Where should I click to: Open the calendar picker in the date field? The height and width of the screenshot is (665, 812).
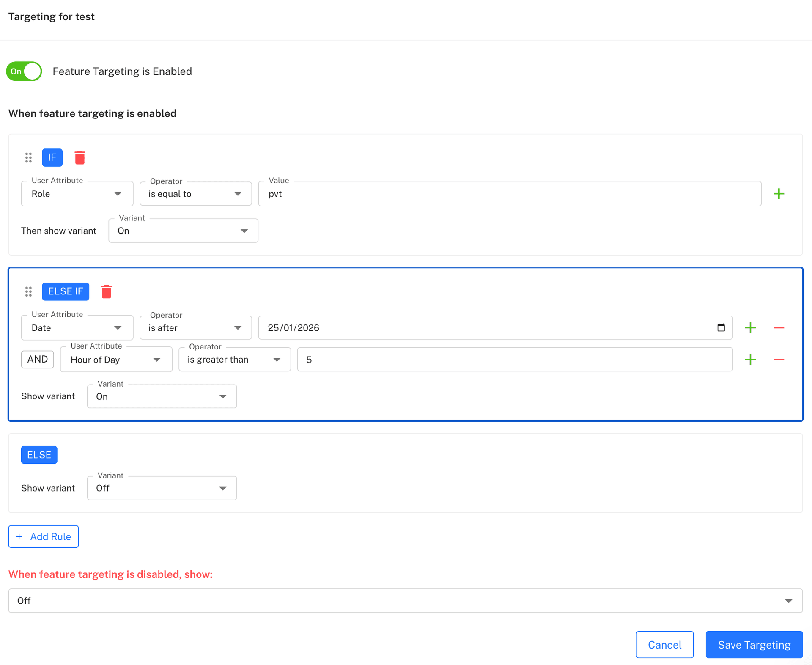point(721,327)
